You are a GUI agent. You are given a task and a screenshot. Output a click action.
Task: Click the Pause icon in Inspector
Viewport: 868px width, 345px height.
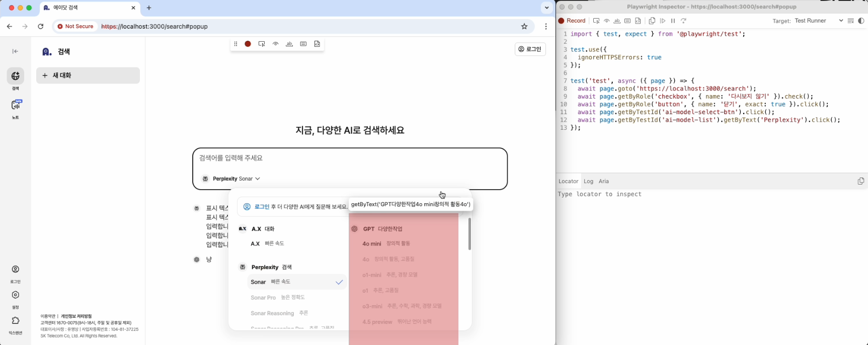(673, 21)
